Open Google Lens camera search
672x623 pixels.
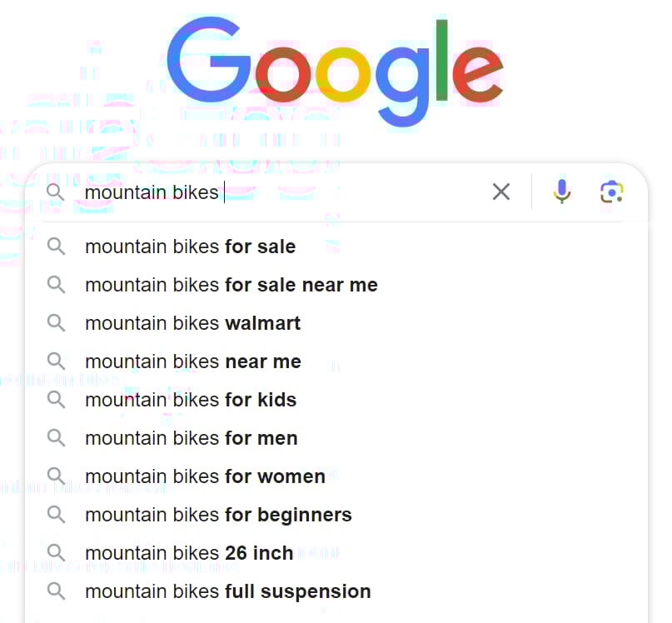point(612,192)
